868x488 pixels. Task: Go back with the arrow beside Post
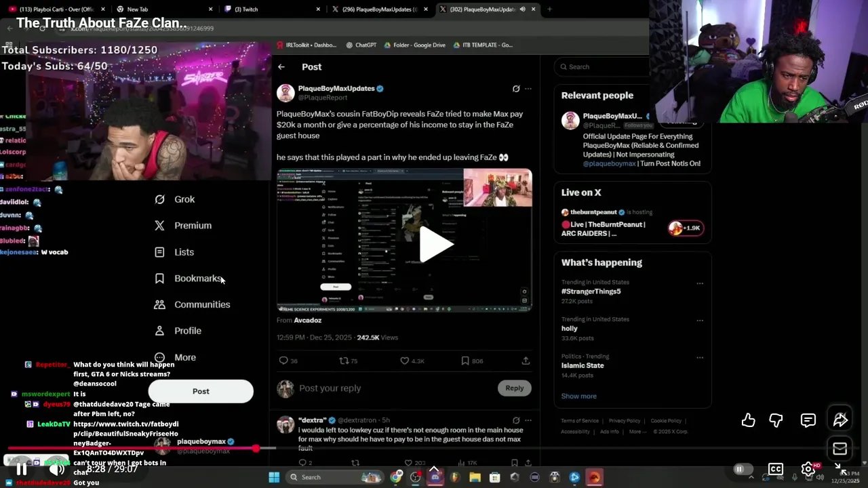pyautogui.click(x=281, y=66)
